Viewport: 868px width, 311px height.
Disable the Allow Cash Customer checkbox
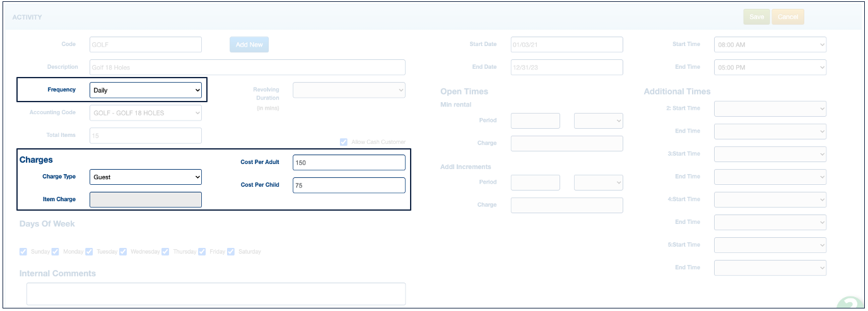[x=344, y=143]
